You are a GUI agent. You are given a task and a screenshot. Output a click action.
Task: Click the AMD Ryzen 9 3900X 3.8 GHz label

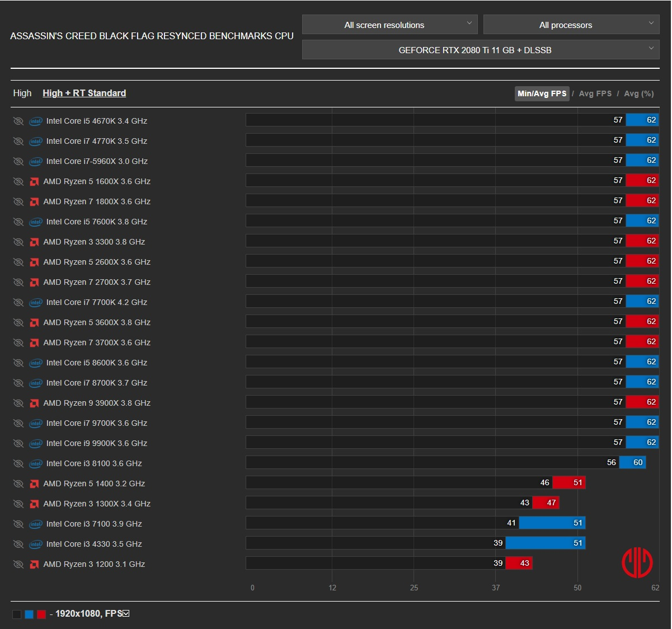point(97,403)
